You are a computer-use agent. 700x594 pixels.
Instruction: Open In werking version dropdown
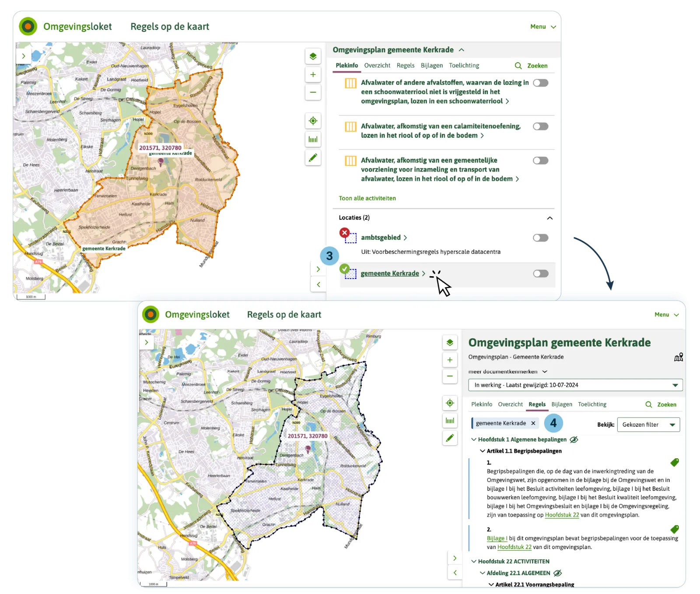pyautogui.click(x=575, y=385)
